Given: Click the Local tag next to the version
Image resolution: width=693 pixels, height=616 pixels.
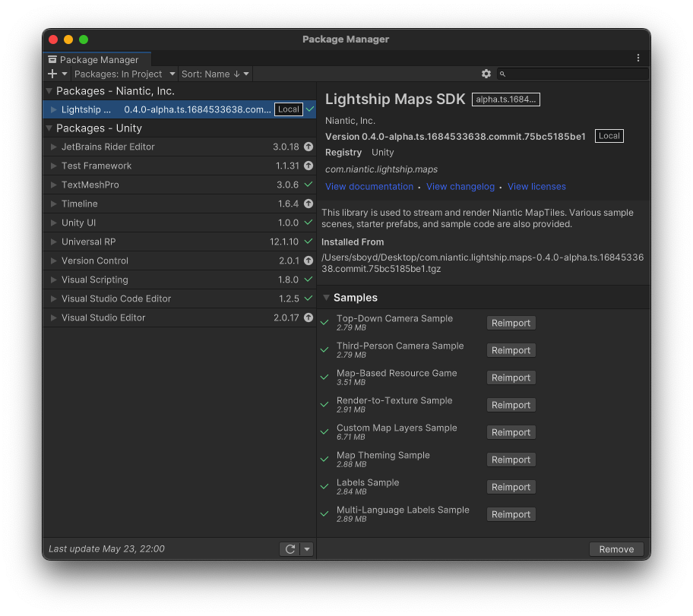Looking at the screenshot, I should (609, 136).
